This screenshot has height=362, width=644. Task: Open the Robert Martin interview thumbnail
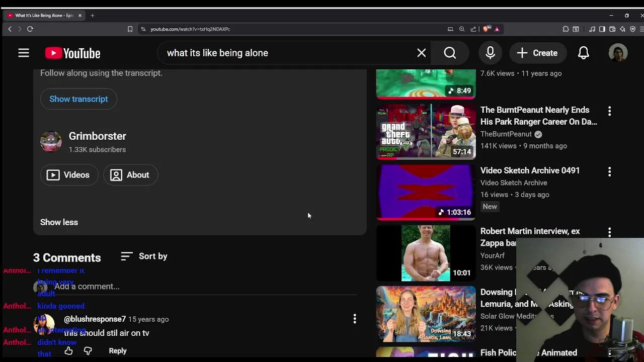click(426, 253)
